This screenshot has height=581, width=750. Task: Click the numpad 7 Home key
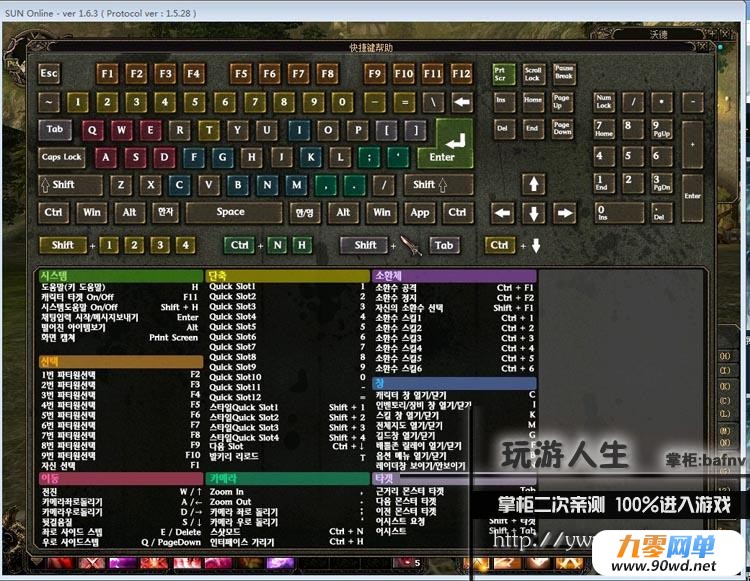tap(604, 130)
